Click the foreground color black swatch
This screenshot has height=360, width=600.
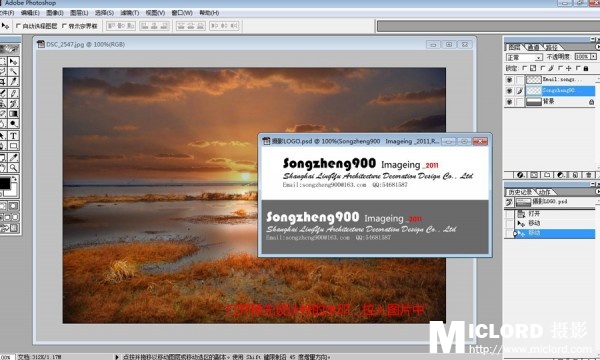pos(4,183)
